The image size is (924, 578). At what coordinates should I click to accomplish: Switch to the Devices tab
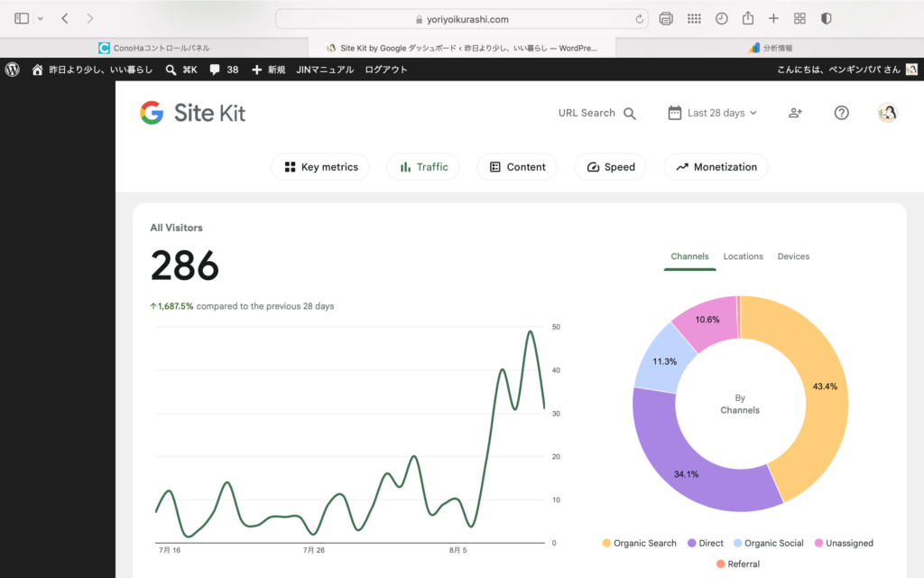point(793,256)
